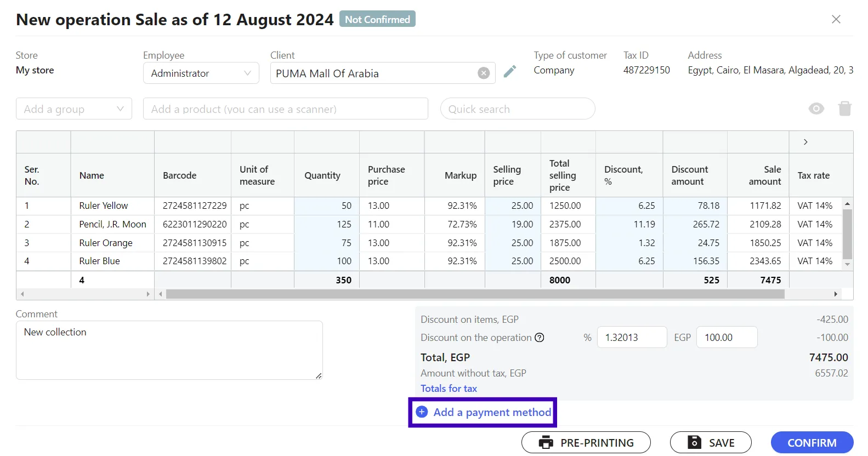
Task: Click VAT 14% for Ruler Yellow row
Action: click(815, 206)
